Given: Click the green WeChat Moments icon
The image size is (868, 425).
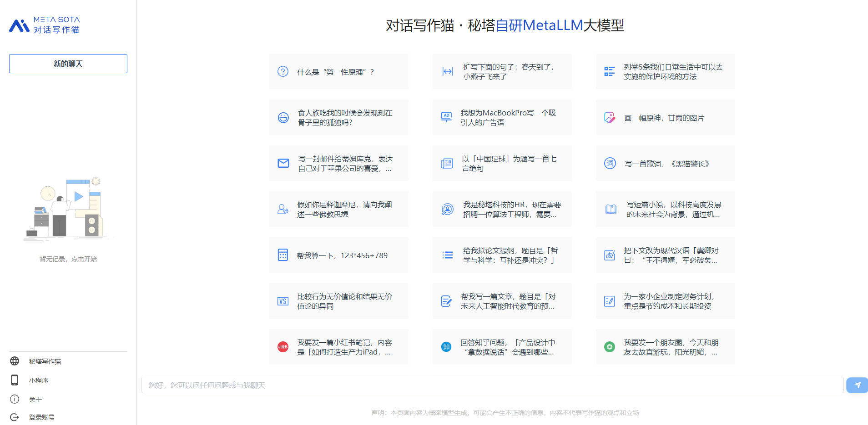Looking at the screenshot, I should point(610,347).
